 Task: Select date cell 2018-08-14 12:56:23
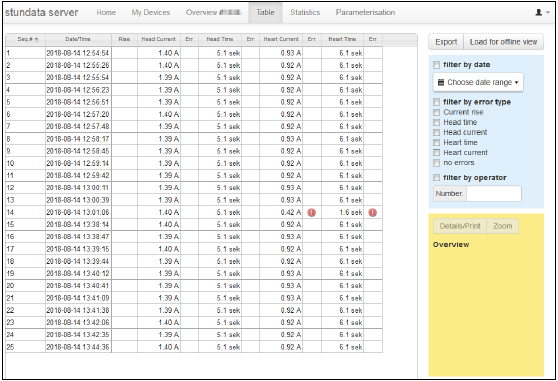coord(78,90)
